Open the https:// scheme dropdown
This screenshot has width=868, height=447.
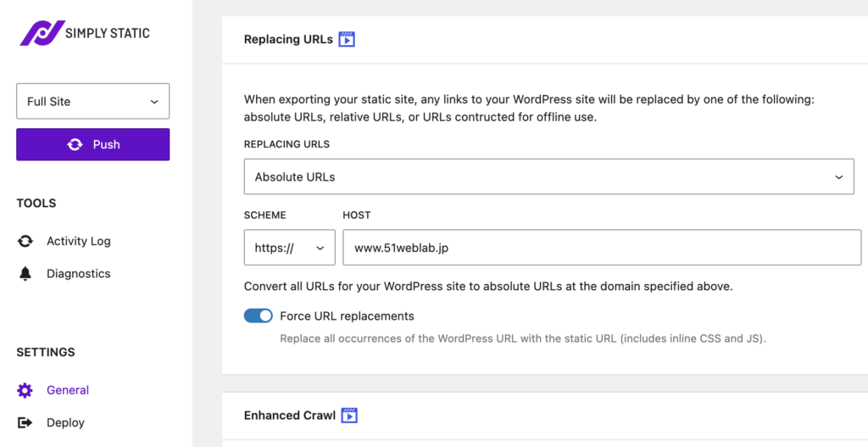289,248
